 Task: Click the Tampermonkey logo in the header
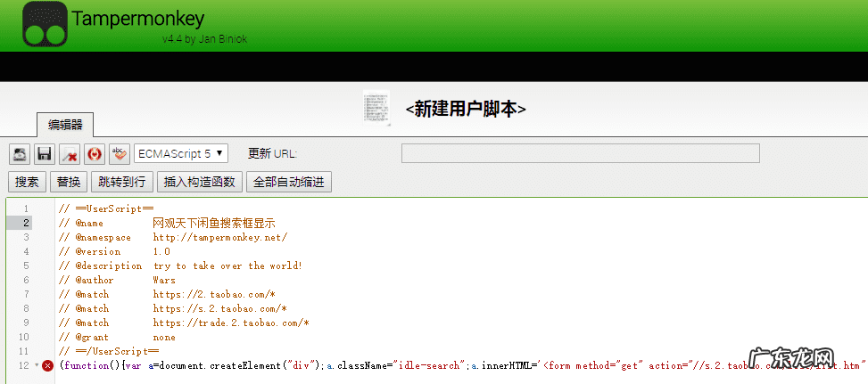tap(45, 25)
